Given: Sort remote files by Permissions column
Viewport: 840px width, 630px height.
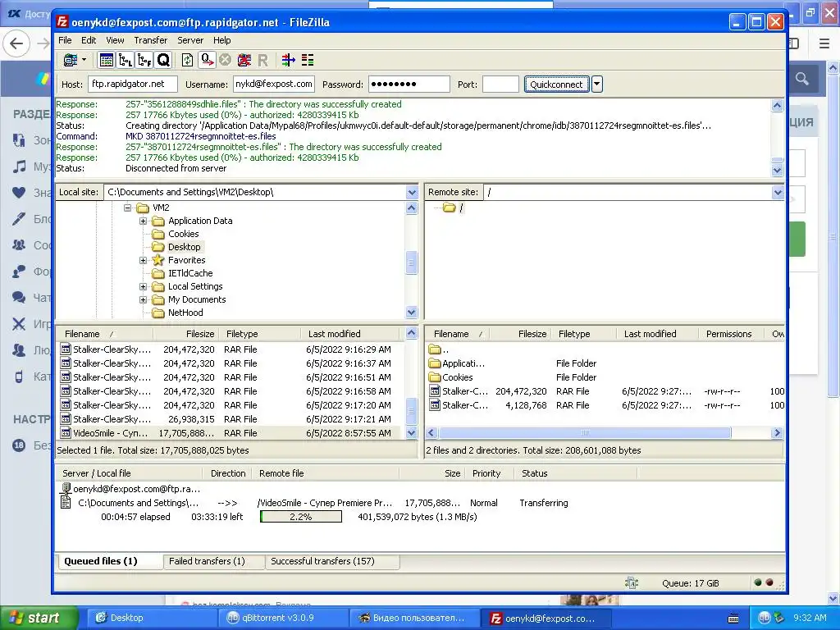Looking at the screenshot, I should click(x=728, y=334).
